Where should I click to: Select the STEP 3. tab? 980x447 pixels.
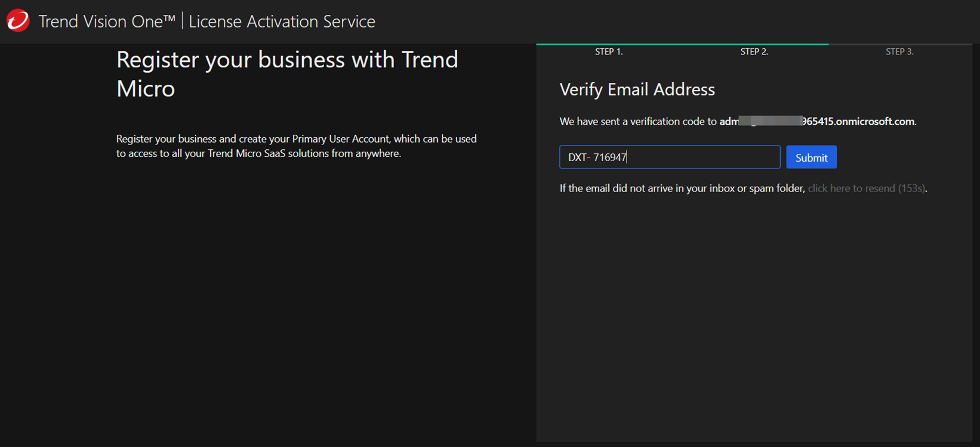click(899, 52)
